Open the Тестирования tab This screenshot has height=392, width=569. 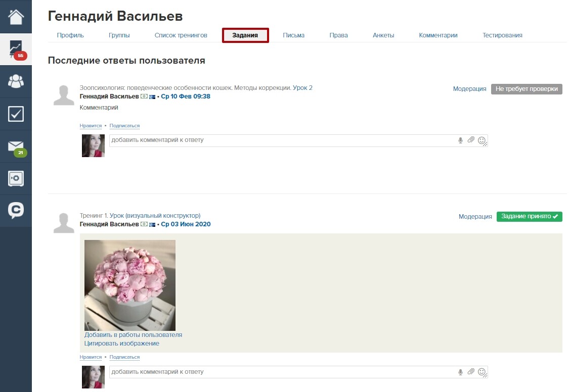(x=502, y=35)
